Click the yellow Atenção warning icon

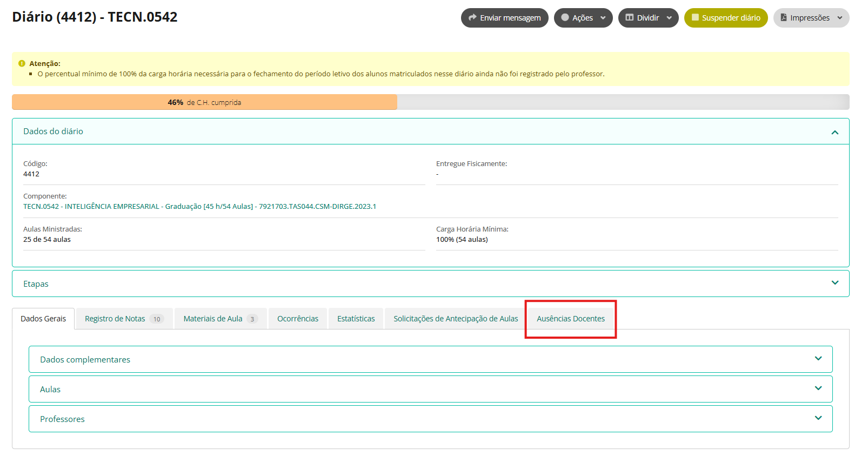[x=22, y=63]
